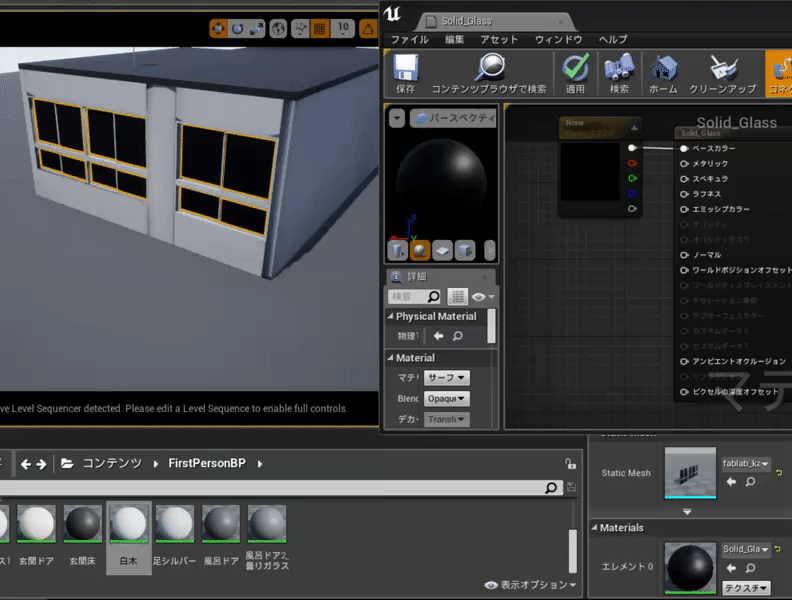Toggle the grid snap icon in viewport toolbar
792x600 pixels.
[x=320, y=29]
